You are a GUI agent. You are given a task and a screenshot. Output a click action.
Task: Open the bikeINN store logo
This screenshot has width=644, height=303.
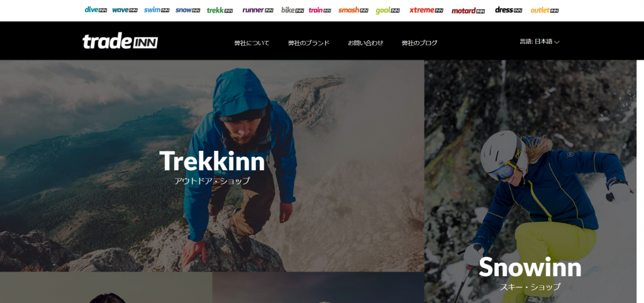point(292,10)
